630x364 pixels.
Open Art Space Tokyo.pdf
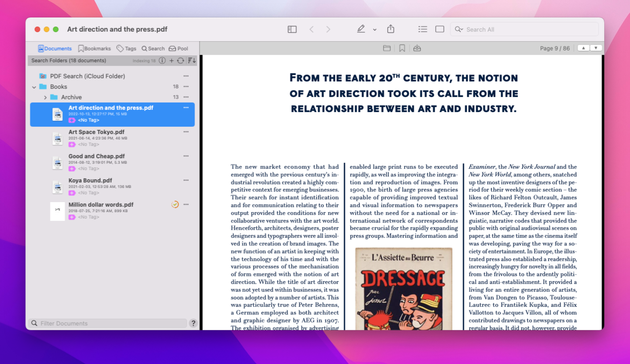point(96,132)
